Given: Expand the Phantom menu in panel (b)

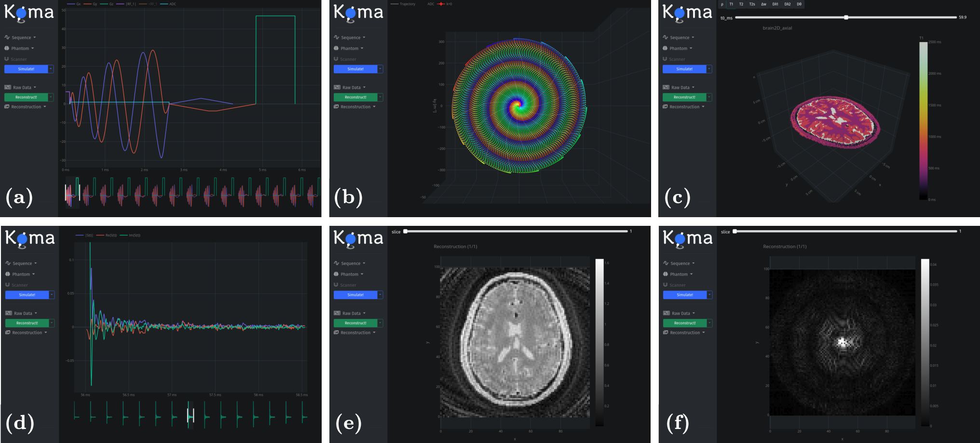Looking at the screenshot, I should tap(349, 48).
